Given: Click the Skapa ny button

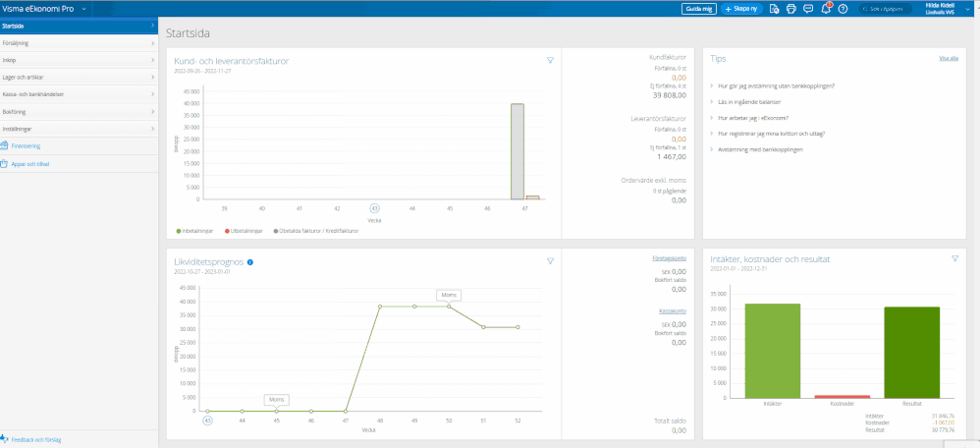Looking at the screenshot, I should [741, 9].
